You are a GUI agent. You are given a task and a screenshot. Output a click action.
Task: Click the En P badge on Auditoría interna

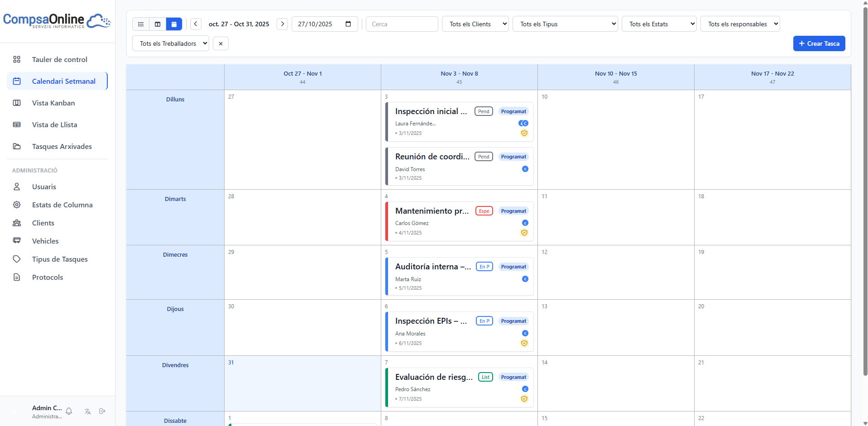coord(484,267)
